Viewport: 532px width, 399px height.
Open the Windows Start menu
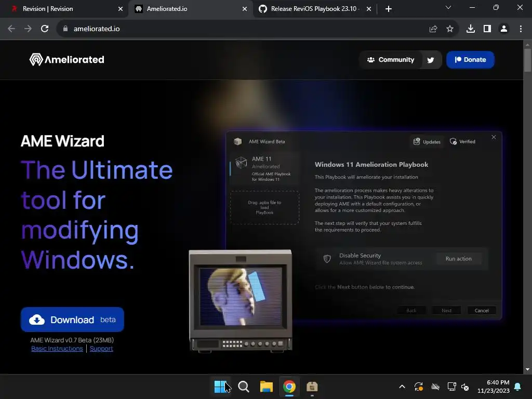pyautogui.click(x=220, y=387)
